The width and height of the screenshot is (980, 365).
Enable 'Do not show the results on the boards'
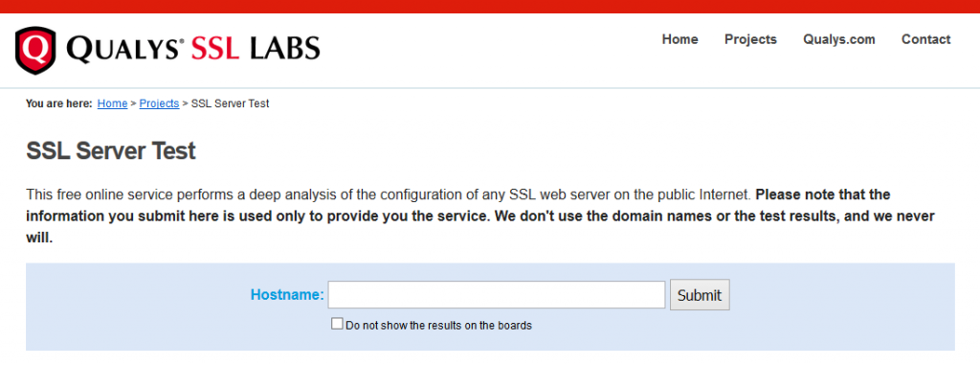click(337, 324)
